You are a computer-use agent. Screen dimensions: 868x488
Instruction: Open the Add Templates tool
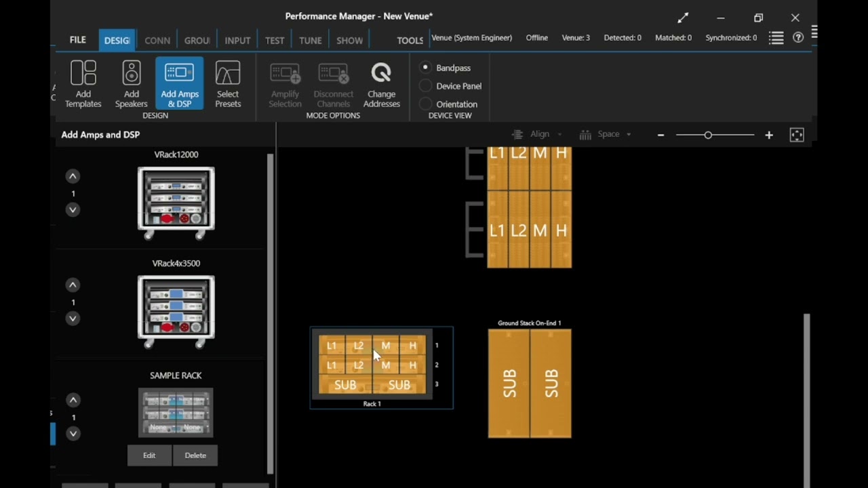pyautogui.click(x=83, y=84)
